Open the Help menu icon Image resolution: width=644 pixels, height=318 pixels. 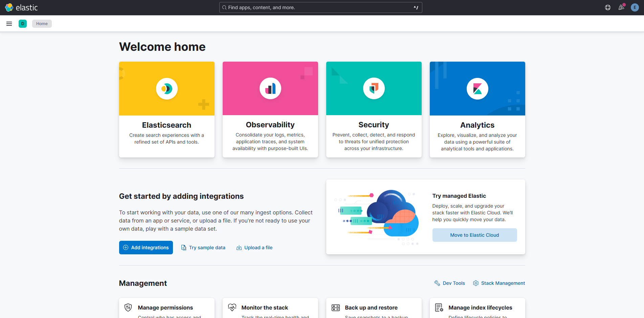pos(608,7)
